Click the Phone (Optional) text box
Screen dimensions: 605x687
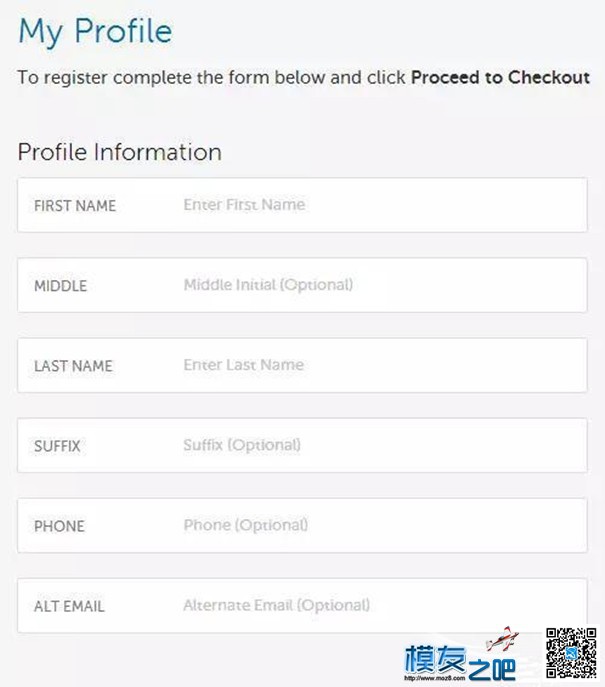pyautogui.click(x=302, y=526)
